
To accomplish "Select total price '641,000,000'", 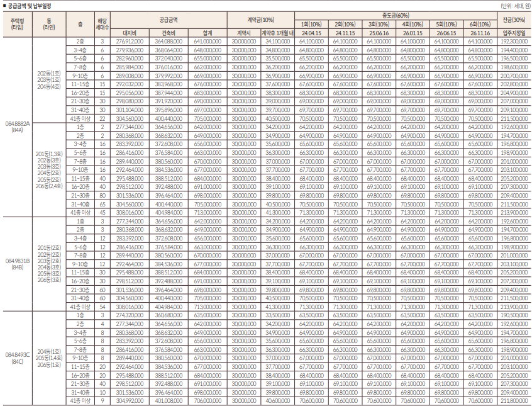I will pos(208,42).
